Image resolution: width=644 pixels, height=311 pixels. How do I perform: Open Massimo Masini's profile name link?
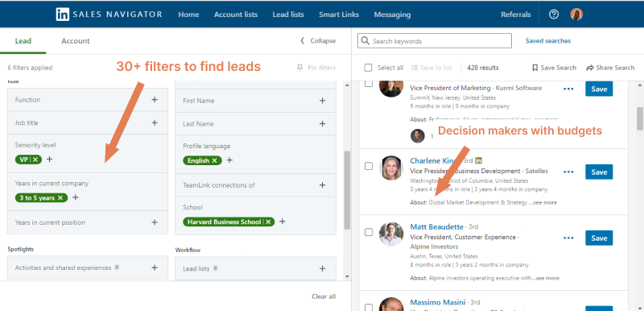pyautogui.click(x=437, y=302)
